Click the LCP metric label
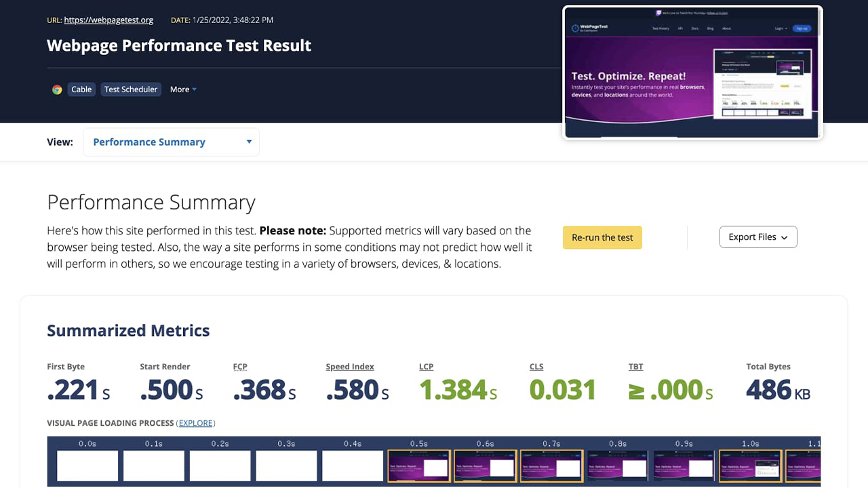Viewport: 868px width, 488px height. [426, 367]
